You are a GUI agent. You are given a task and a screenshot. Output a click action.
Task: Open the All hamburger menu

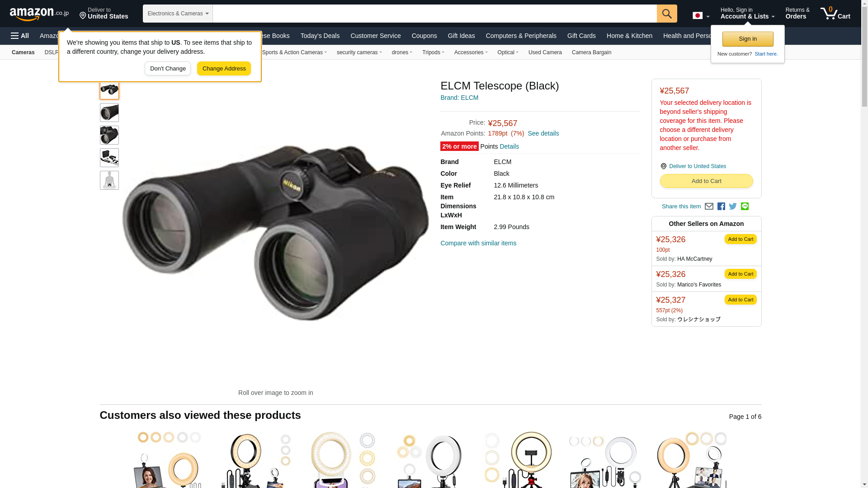tap(20, 36)
